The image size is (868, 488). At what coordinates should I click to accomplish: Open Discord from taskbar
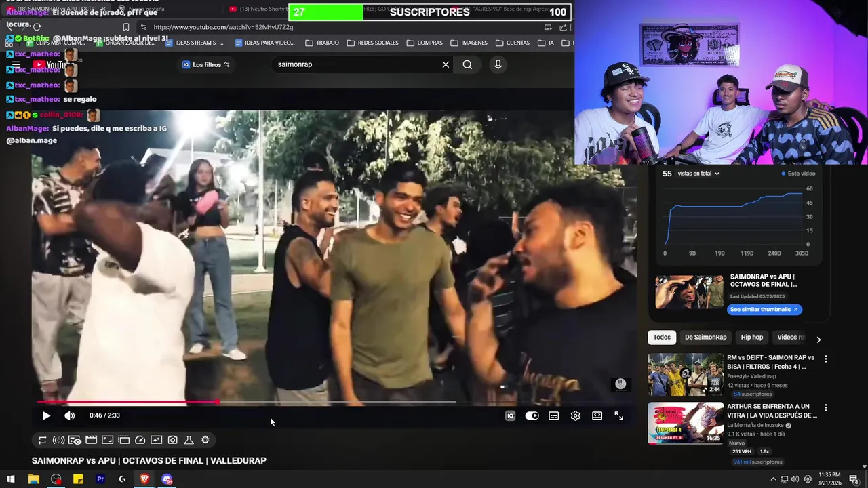click(167, 479)
